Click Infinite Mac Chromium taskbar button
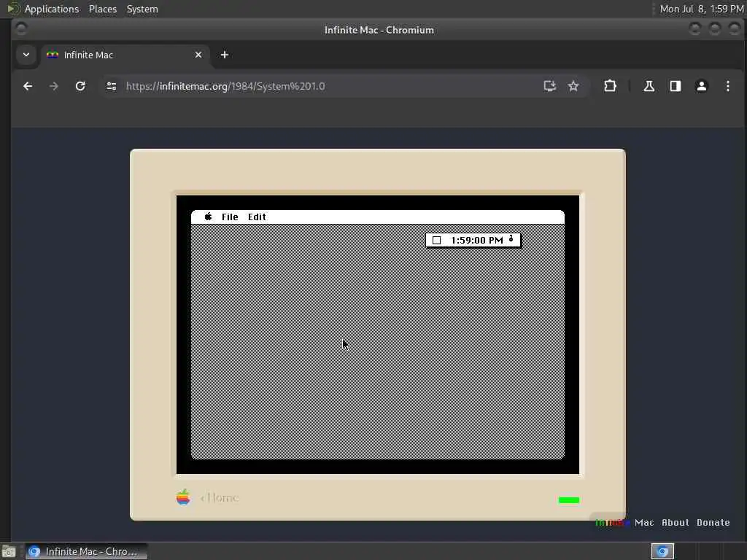The image size is (747, 560). click(x=86, y=551)
